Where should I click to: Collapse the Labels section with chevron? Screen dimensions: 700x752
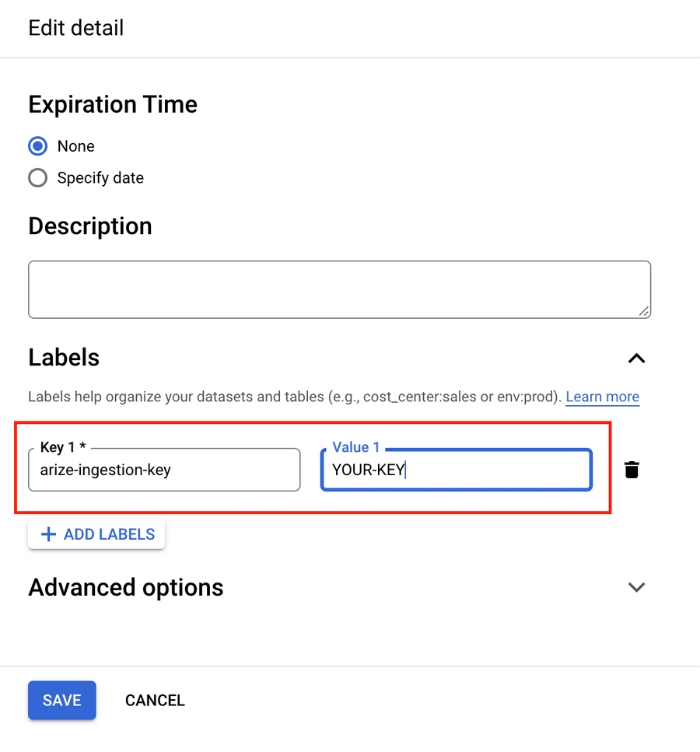click(636, 358)
